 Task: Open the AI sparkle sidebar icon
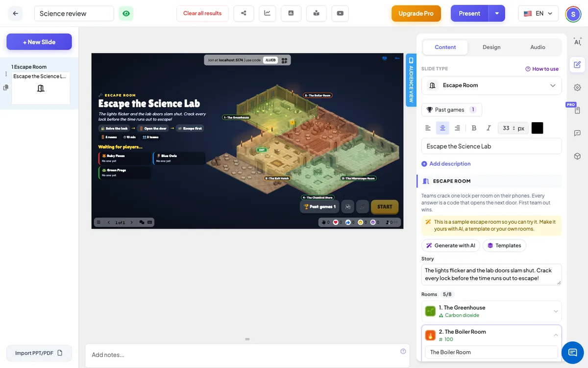click(577, 42)
